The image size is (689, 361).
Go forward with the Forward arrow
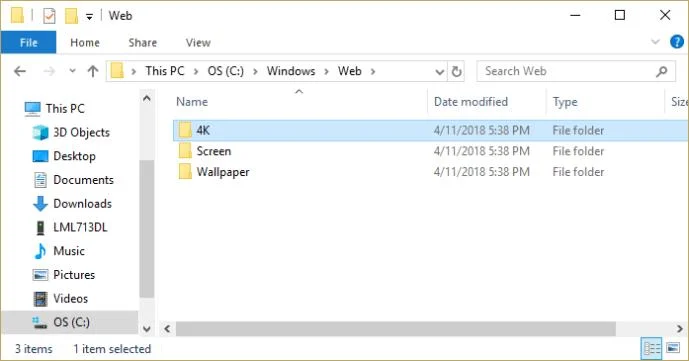click(49, 71)
